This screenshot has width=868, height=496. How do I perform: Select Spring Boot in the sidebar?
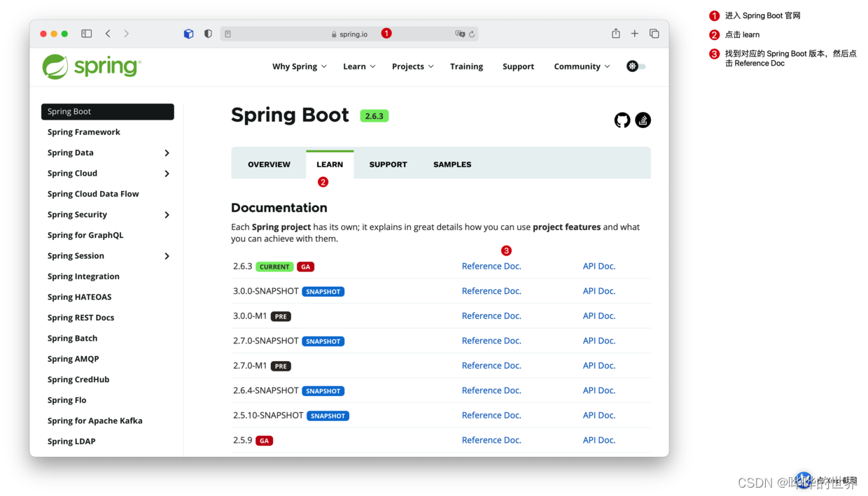coord(108,111)
